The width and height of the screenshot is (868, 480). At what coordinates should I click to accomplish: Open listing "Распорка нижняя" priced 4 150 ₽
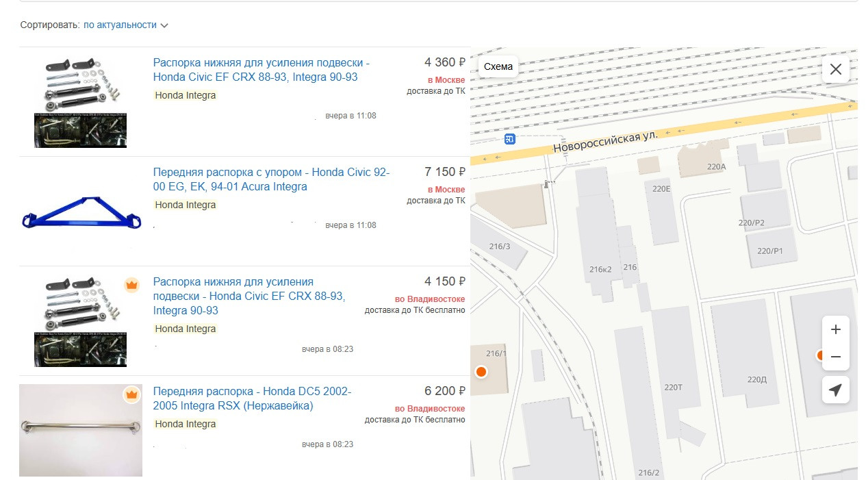click(x=249, y=296)
